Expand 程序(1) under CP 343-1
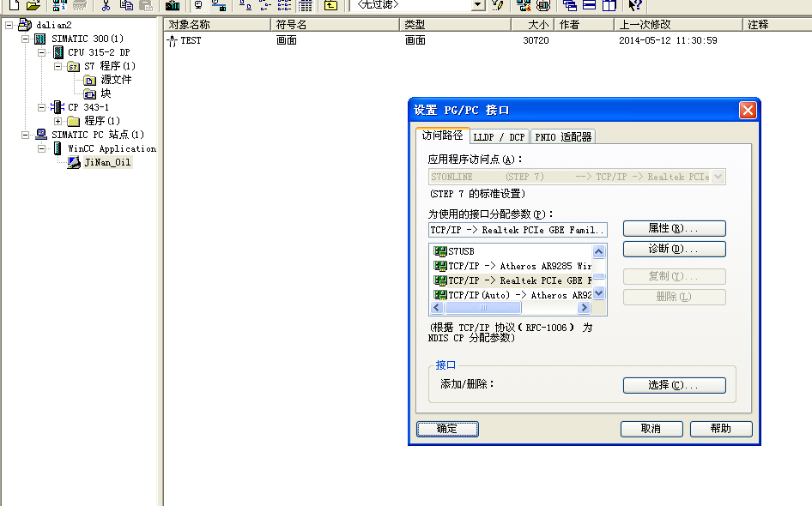812x506 pixels. 57,120
